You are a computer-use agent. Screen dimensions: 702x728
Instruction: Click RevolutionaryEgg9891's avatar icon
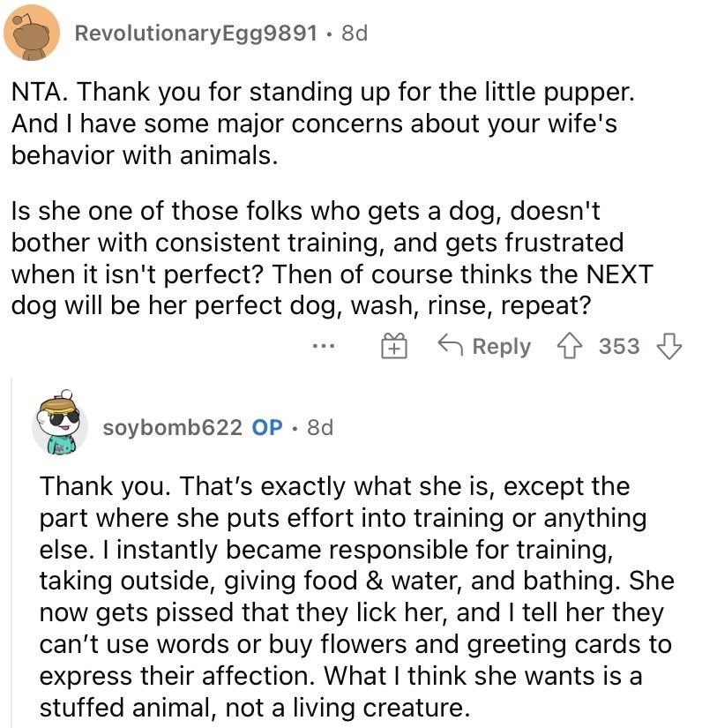coord(29,34)
